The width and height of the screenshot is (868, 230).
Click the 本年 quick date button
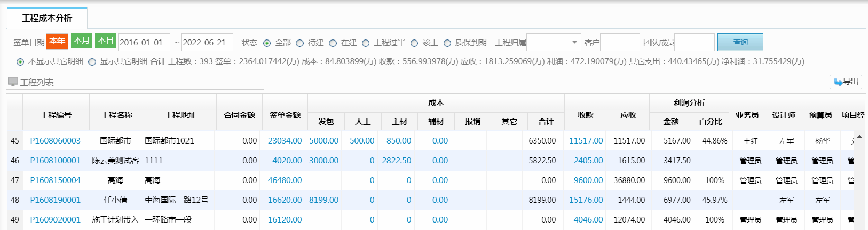pos(57,41)
